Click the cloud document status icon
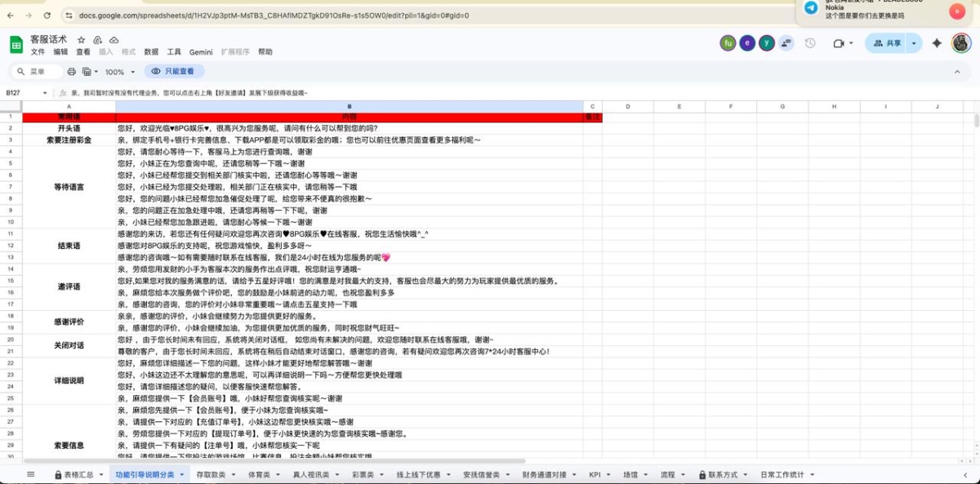 [114, 39]
